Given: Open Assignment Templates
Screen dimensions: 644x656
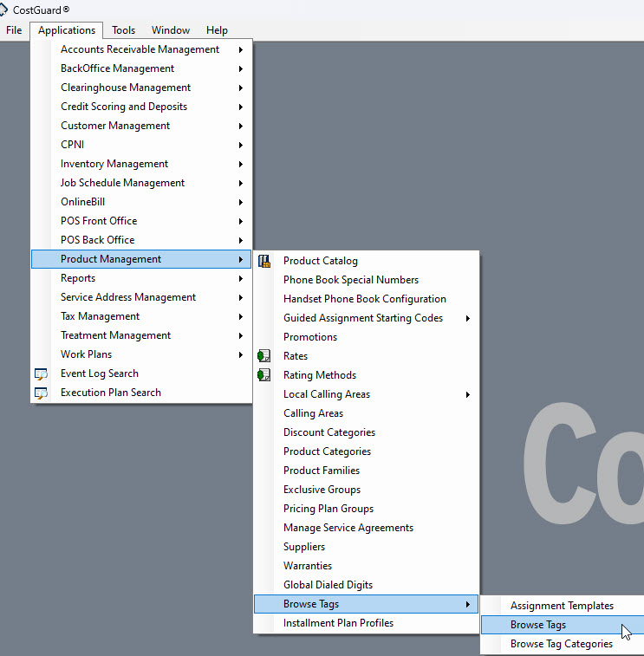Looking at the screenshot, I should pyautogui.click(x=563, y=606).
